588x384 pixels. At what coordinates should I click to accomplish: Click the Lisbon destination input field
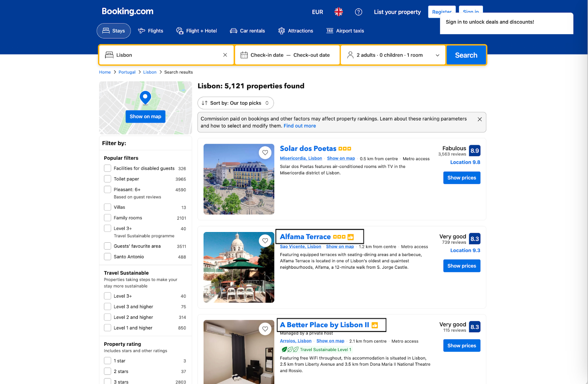point(166,55)
